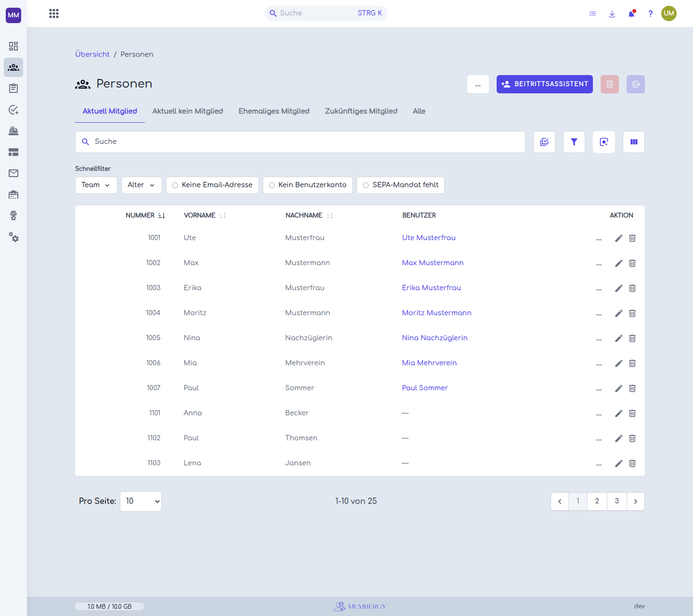Screen dimensions: 693x616
Task: Open the Nina Nachzüglerin user link
Action: coord(435,338)
